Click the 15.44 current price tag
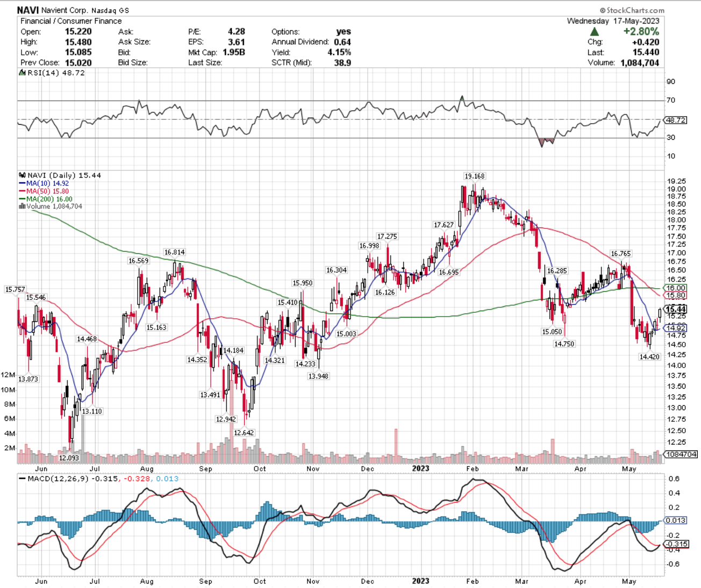 (x=676, y=309)
